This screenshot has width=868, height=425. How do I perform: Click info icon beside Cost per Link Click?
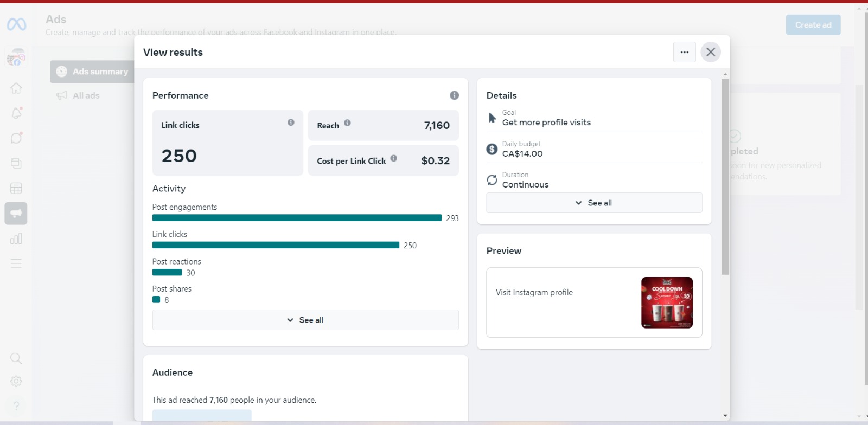tap(393, 158)
